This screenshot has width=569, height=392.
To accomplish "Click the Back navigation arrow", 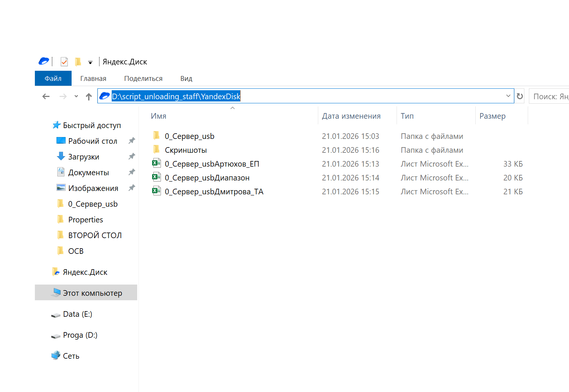I will click(46, 97).
